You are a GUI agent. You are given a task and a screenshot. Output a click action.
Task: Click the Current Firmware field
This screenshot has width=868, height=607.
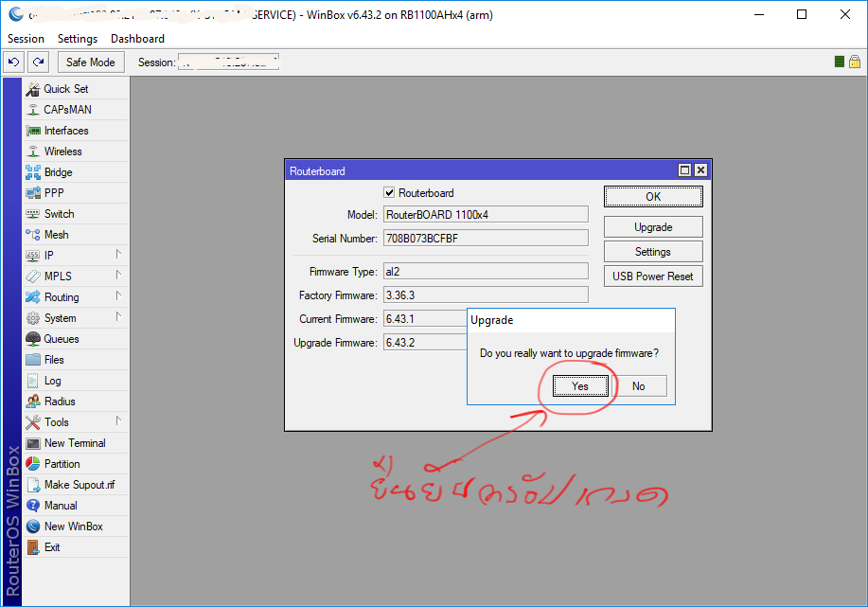point(425,319)
